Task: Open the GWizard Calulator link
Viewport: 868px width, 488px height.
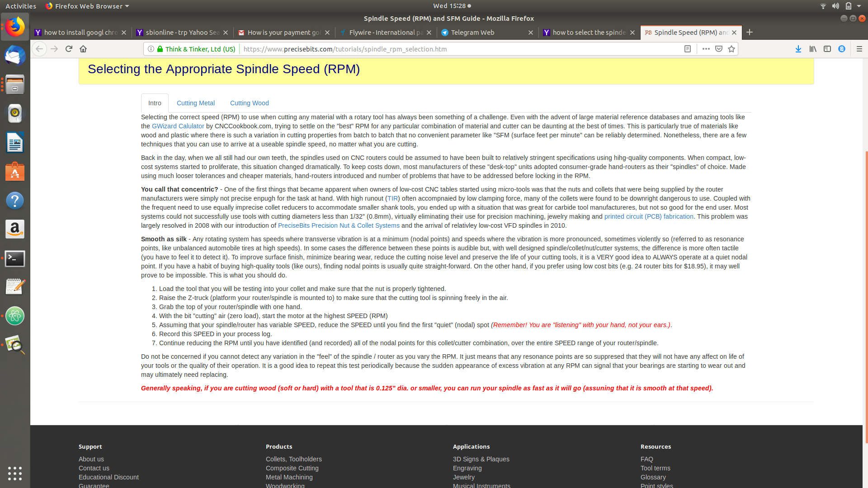Action: (x=178, y=126)
